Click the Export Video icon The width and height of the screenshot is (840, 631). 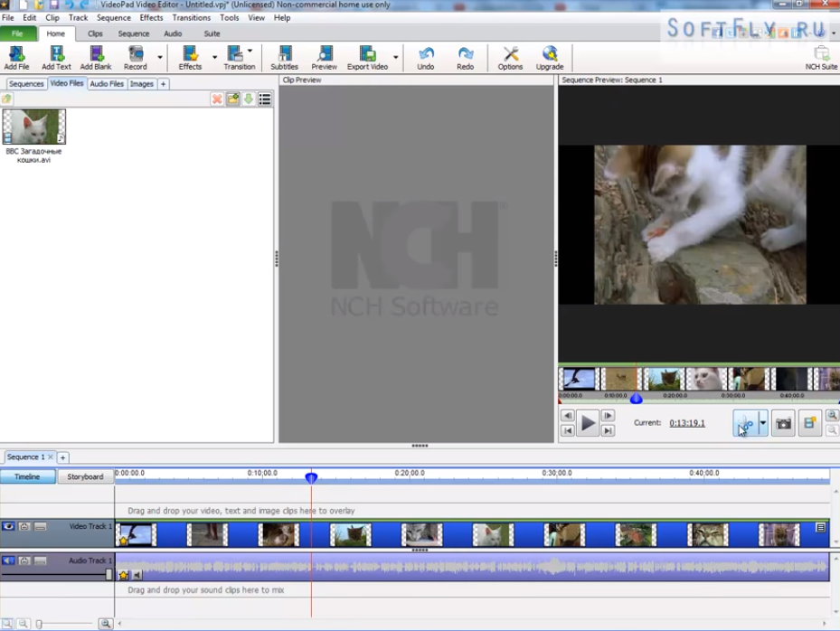[367, 58]
